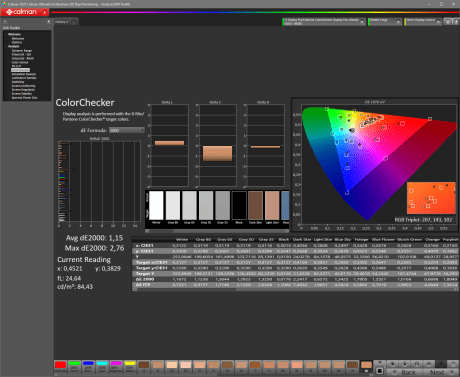Click the Back button
This screenshot has width=460, height=377.
405,372
